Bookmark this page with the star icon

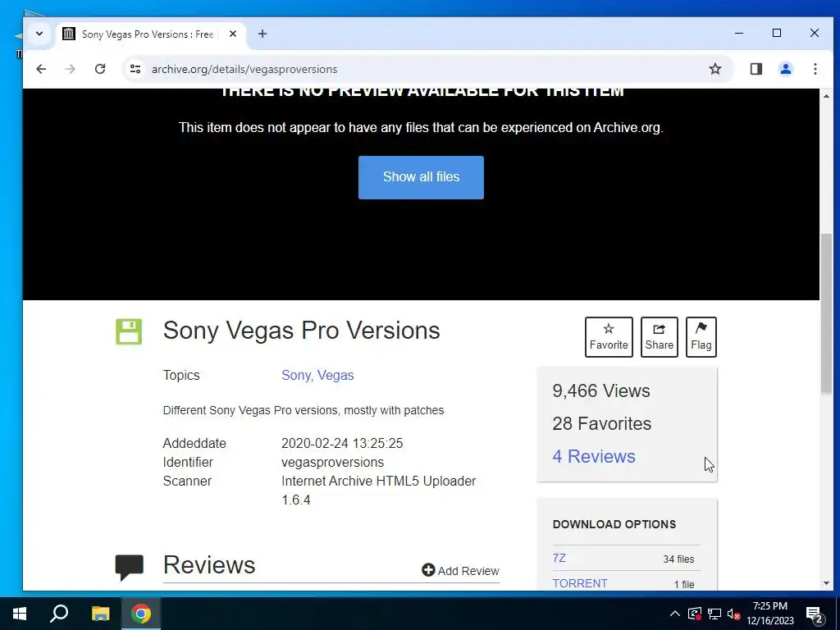click(715, 69)
